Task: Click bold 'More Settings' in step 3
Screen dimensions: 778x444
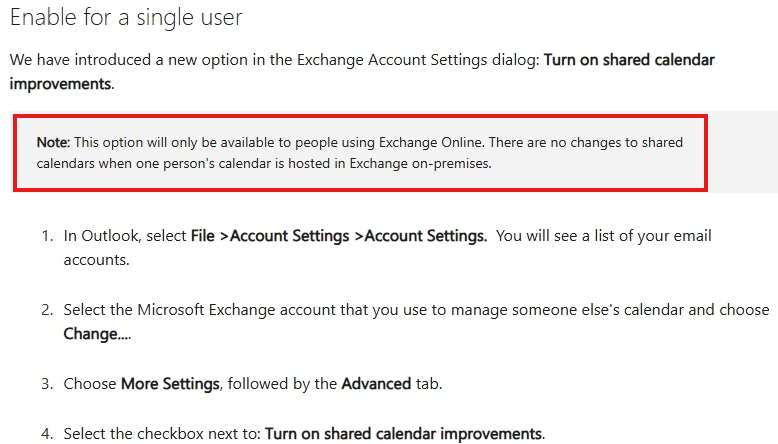Action: point(170,384)
